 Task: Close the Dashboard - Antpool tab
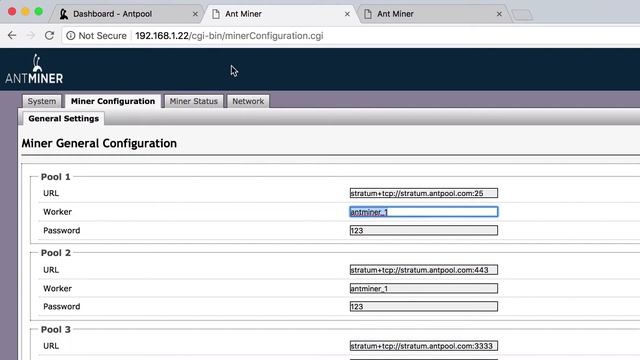click(195, 14)
